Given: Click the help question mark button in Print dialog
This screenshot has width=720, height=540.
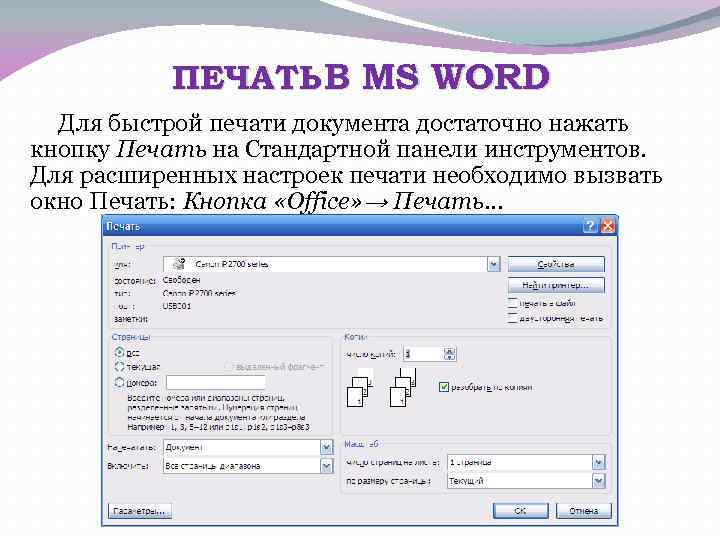Looking at the screenshot, I should (x=590, y=226).
